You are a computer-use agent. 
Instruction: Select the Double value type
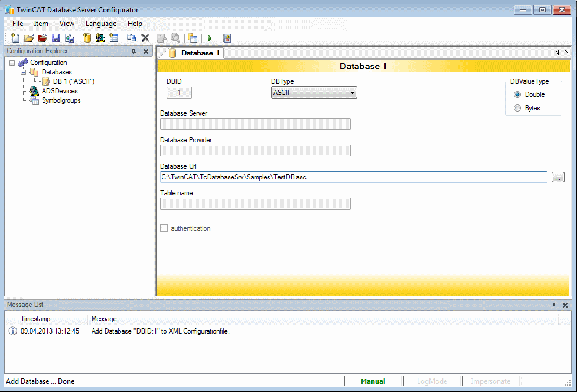tap(517, 94)
